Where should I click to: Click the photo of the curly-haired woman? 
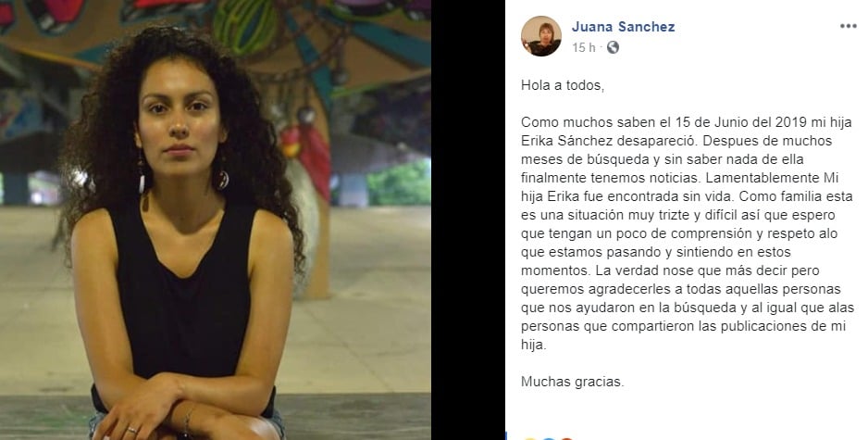pos(216,220)
